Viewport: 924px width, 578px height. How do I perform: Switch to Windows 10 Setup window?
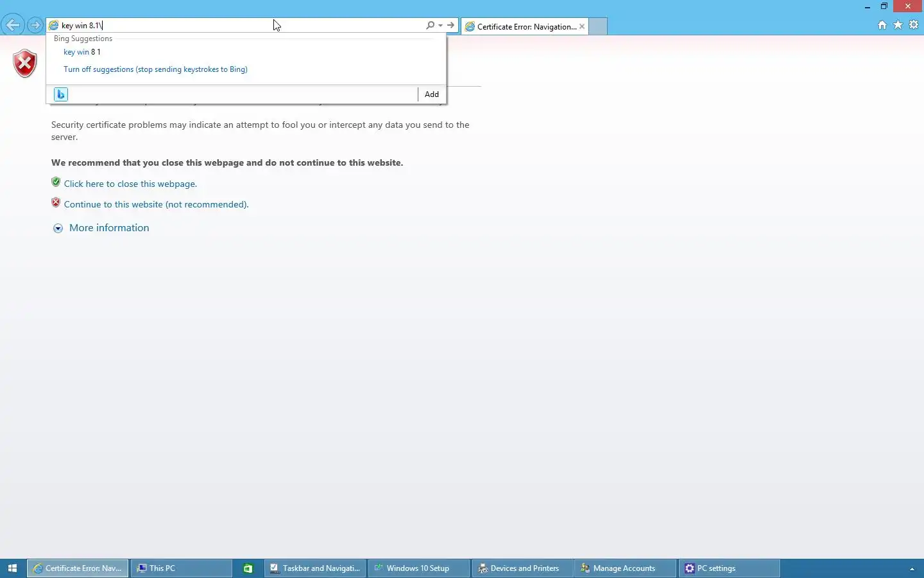click(x=419, y=568)
